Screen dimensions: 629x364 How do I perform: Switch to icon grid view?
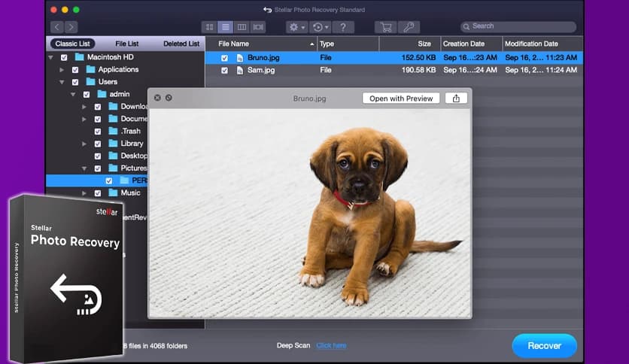(x=209, y=27)
